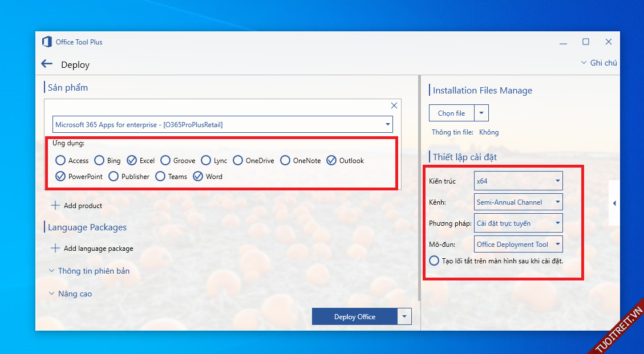The width and height of the screenshot is (644, 354).
Task: Open the Microsoft 365 Apps product dropdown
Action: pyautogui.click(x=223, y=124)
